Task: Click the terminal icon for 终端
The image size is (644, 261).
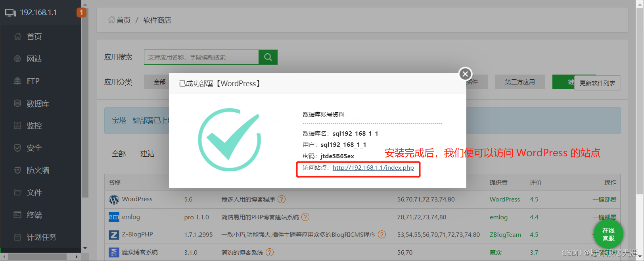Action: coord(17,215)
